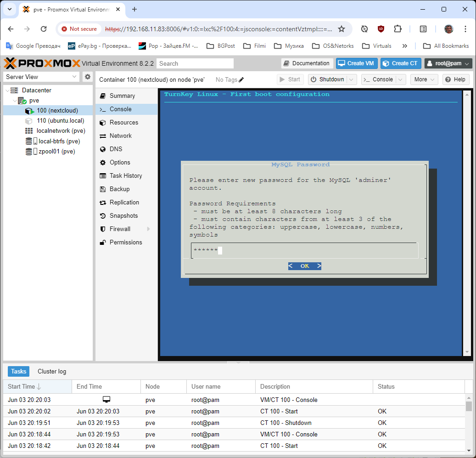This screenshot has height=458, width=476.
Task: Focus the MySQL password input field
Action: [304, 250]
